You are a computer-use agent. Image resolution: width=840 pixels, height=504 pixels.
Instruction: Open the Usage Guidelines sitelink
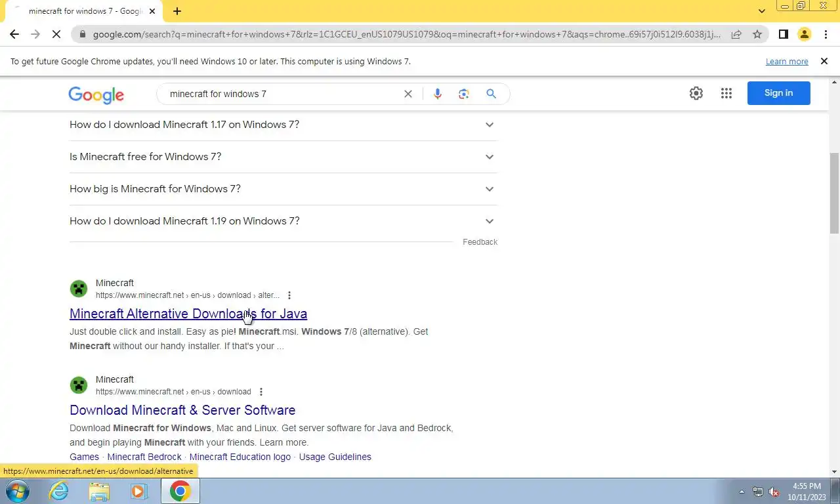335,457
